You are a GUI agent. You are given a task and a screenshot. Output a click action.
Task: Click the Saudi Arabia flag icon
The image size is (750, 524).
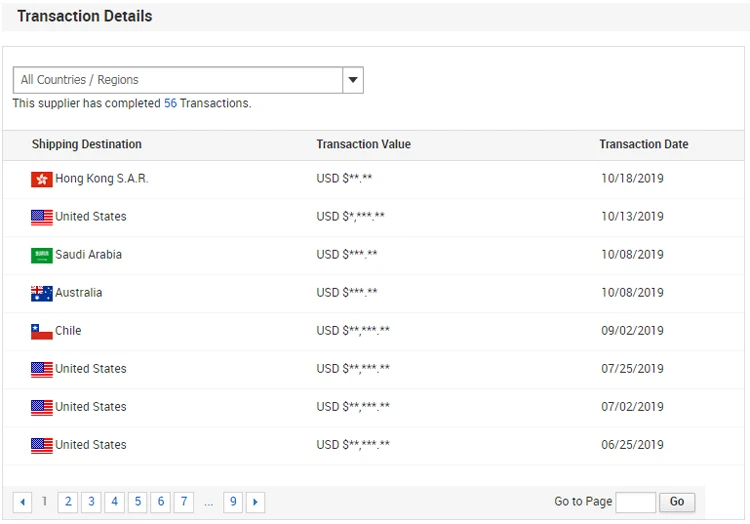(x=41, y=255)
